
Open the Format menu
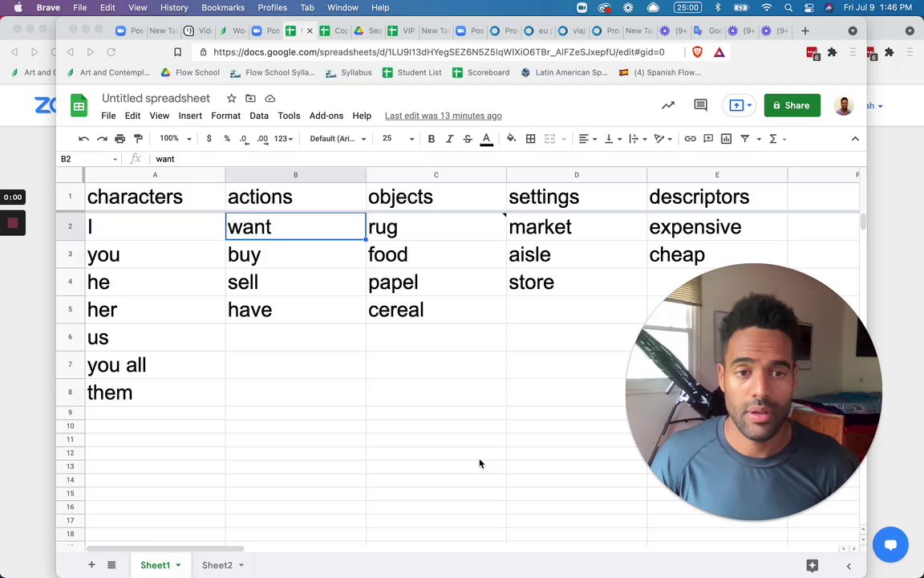225,116
